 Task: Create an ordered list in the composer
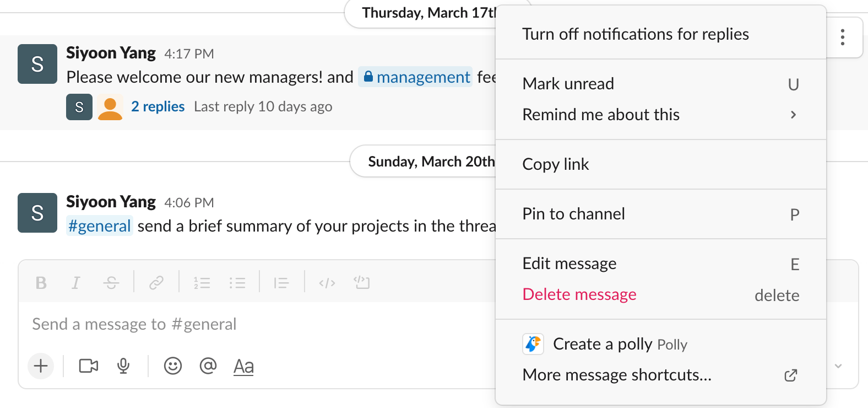[x=202, y=282]
